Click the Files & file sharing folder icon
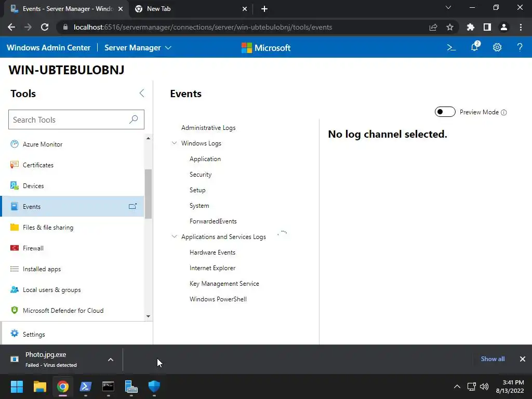532x399 pixels. coord(14,227)
